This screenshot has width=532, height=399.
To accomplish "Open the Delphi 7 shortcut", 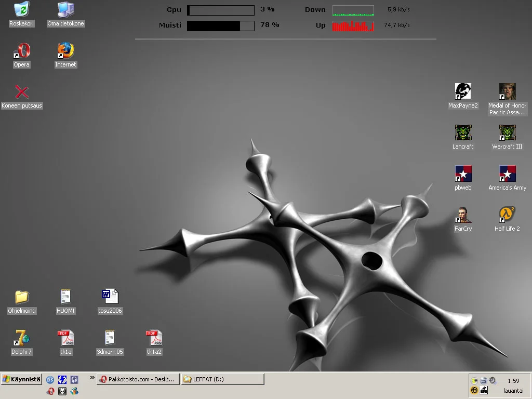I will tap(21, 338).
